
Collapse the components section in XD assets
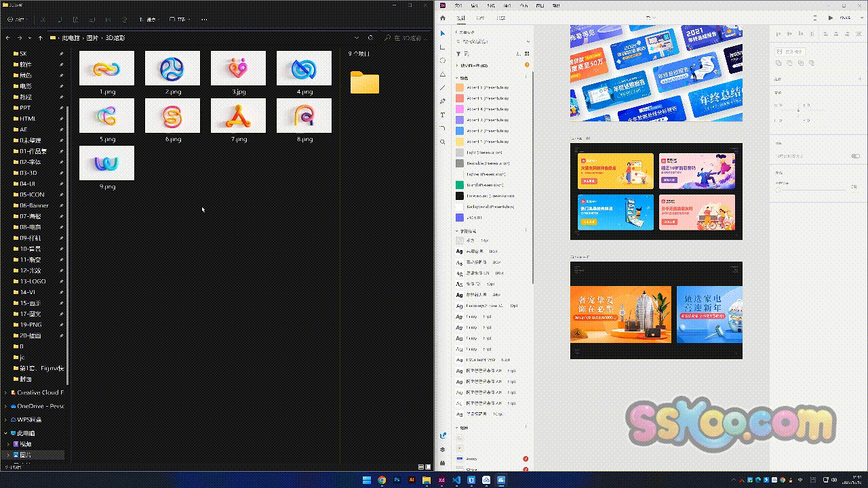[458, 428]
